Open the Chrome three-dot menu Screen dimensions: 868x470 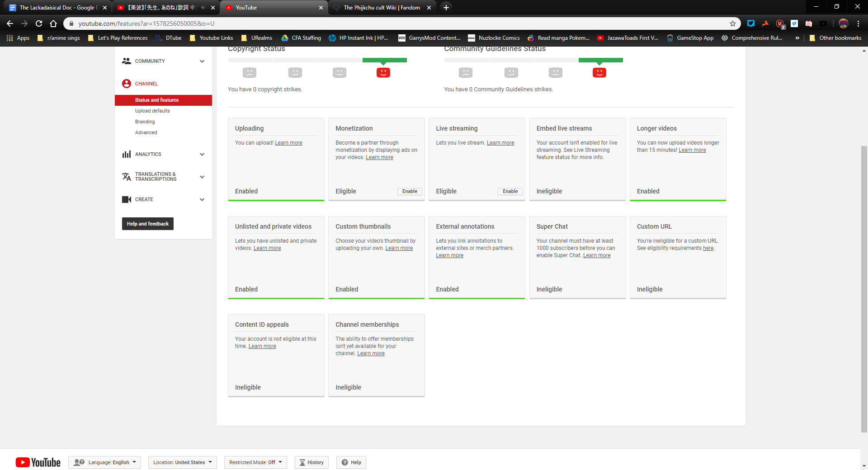[x=858, y=23]
